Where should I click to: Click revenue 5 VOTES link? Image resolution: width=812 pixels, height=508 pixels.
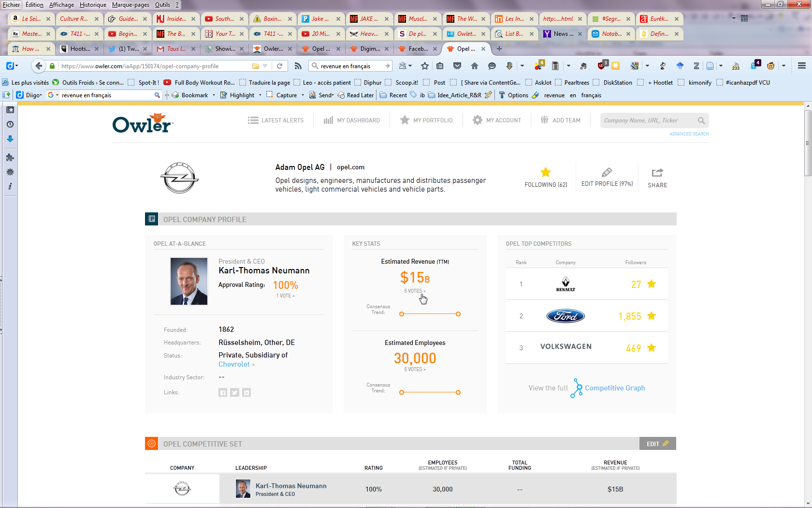tap(415, 291)
